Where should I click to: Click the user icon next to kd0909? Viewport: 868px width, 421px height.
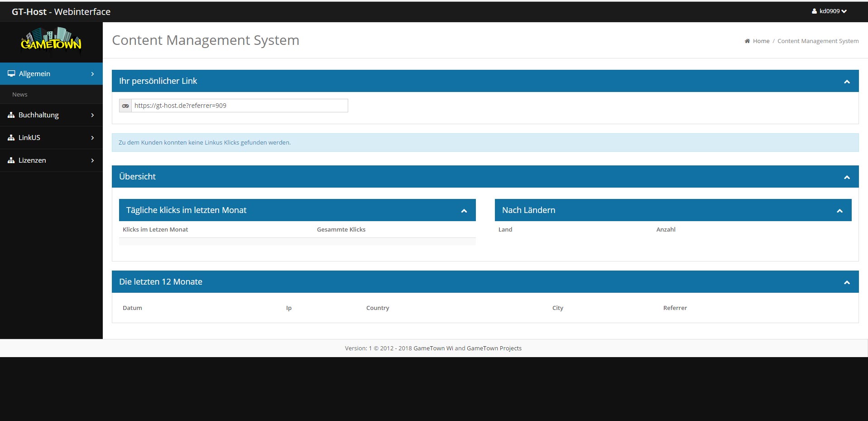814,11
